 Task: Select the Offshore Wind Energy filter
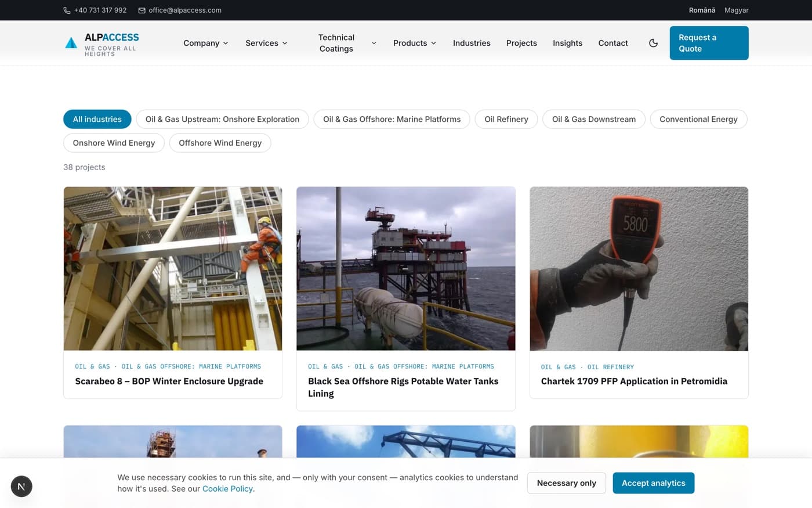220,143
